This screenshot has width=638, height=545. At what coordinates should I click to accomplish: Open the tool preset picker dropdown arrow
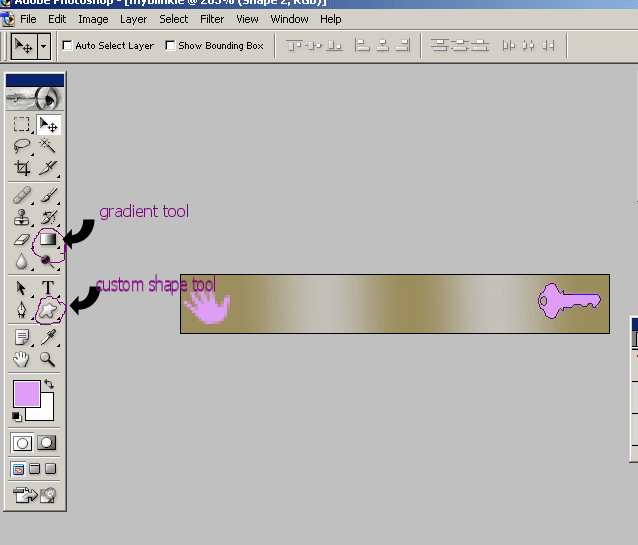click(44, 46)
